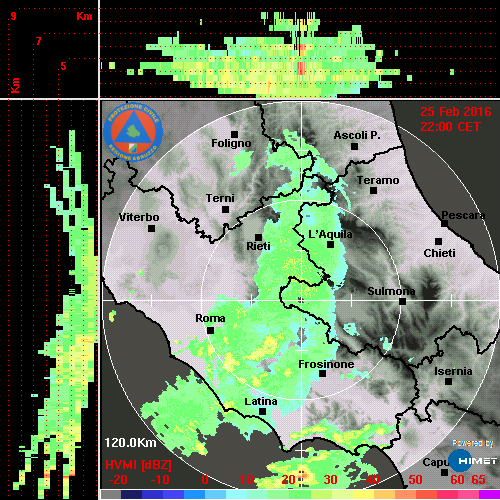The width and height of the screenshot is (500, 500).
Task: Select the Sulmona city marker square
Action: coord(402,302)
